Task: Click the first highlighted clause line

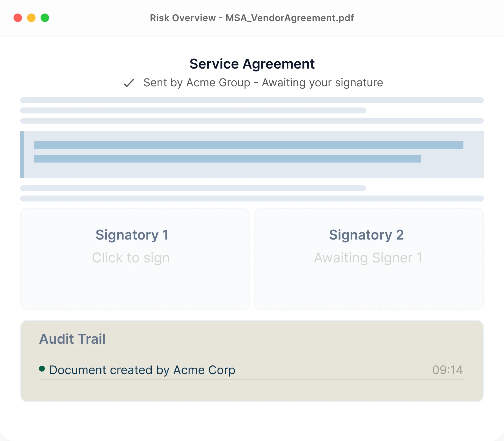Action: click(248, 146)
